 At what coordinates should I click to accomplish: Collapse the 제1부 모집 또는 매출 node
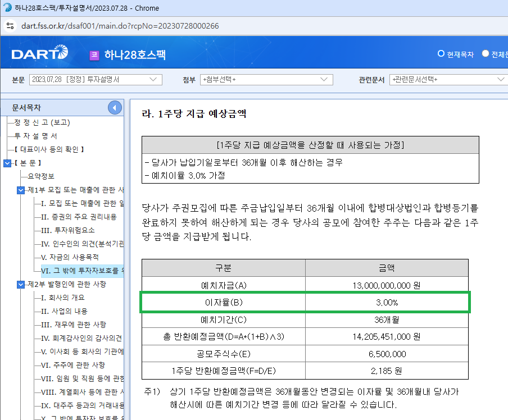click(21, 190)
